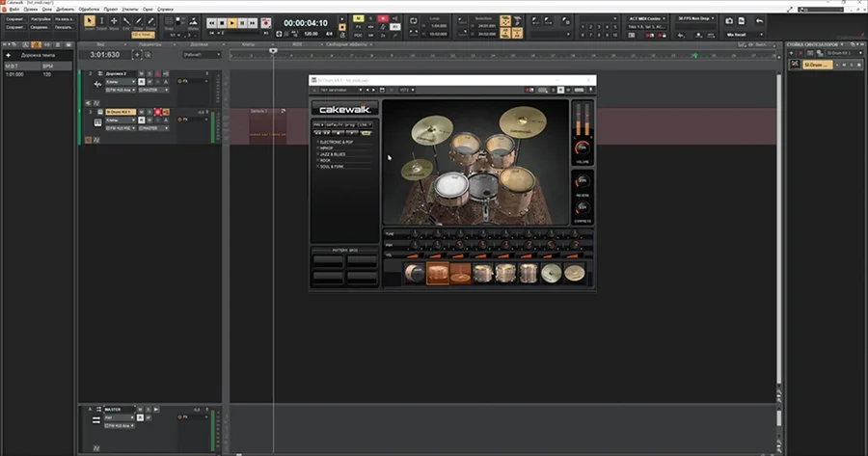Viewport: 868px width, 456px height.
Task: Select the Edit tool icon
Action: [126, 21]
